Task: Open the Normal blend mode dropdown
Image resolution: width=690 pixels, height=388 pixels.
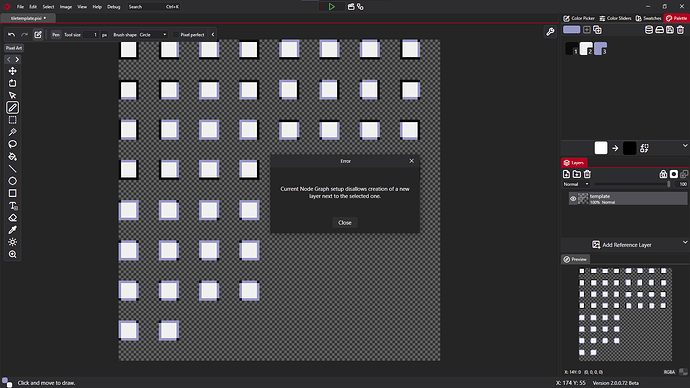Action: 576,184
